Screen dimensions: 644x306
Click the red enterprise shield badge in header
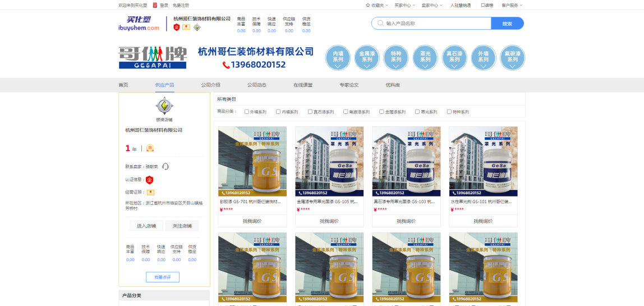[x=177, y=27]
